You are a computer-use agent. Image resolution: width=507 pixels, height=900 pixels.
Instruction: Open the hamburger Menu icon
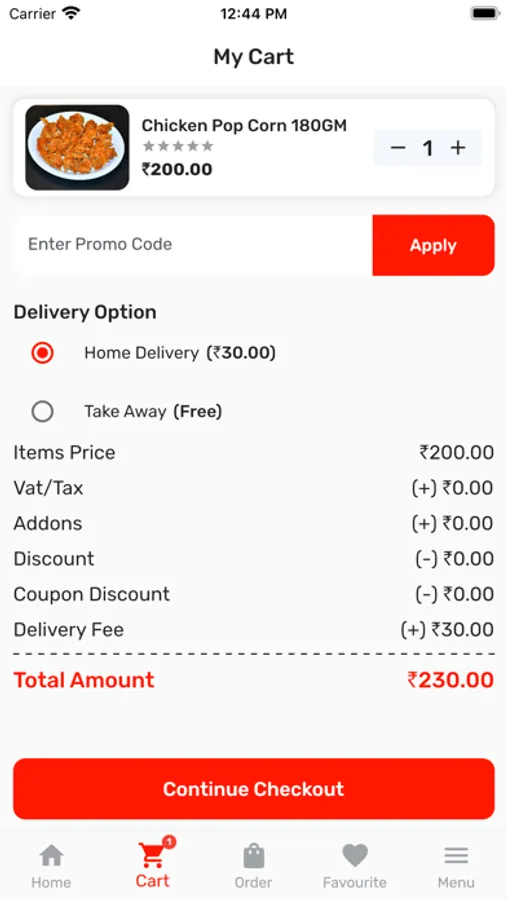coord(456,856)
